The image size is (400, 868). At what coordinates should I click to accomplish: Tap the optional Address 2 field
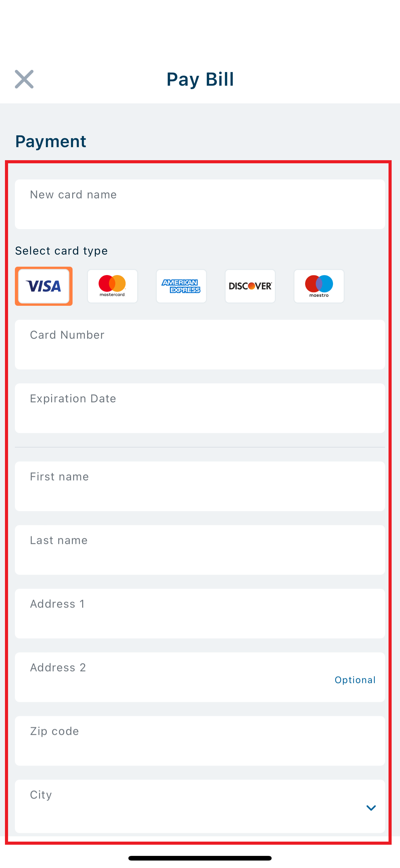point(200,677)
